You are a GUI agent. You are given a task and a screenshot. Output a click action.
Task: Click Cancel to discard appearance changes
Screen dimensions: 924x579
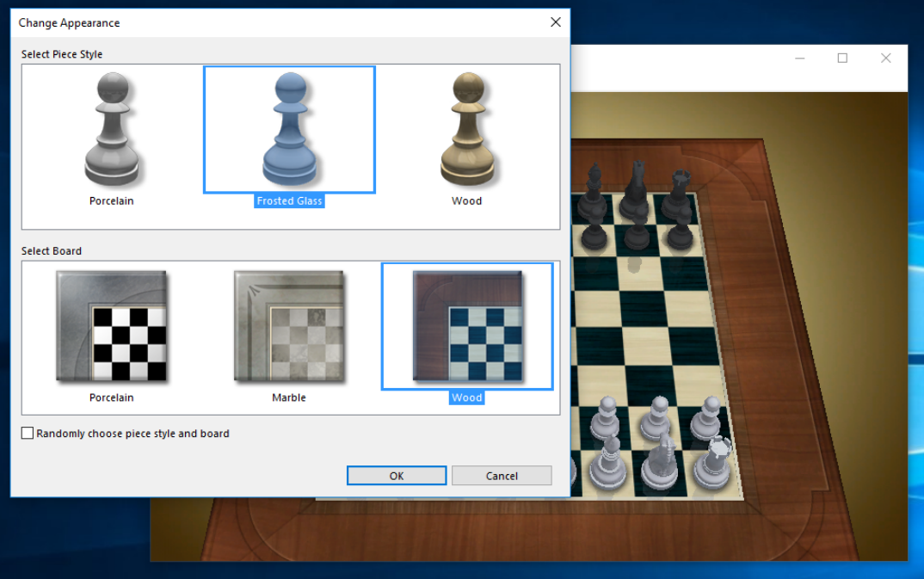pyautogui.click(x=502, y=476)
